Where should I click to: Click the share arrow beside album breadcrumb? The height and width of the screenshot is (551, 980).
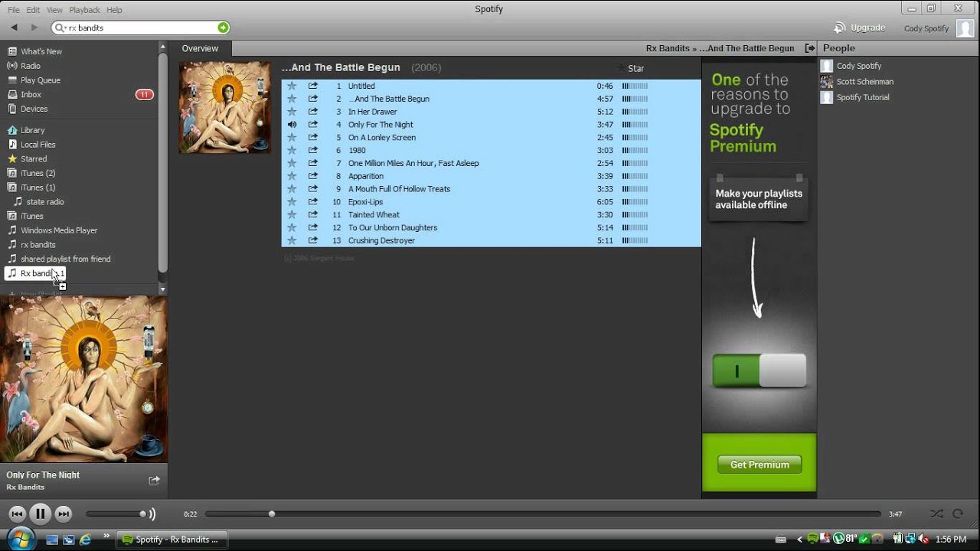tap(810, 48)
